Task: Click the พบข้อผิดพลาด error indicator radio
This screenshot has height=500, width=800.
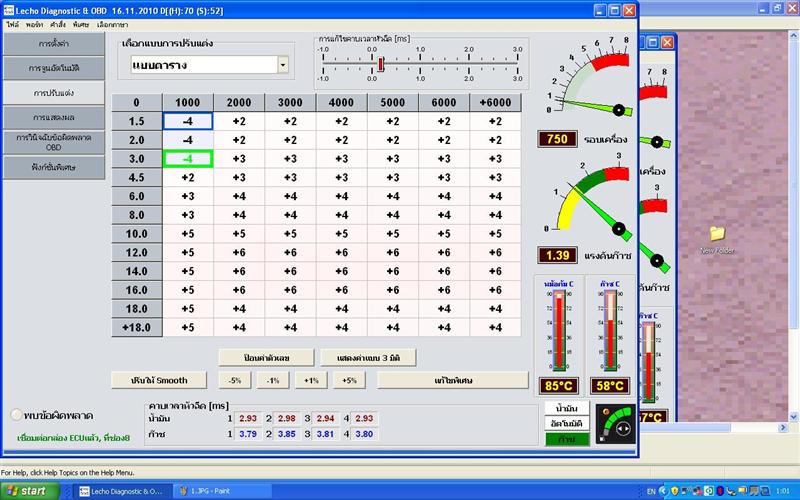Action: pos(16,415)
